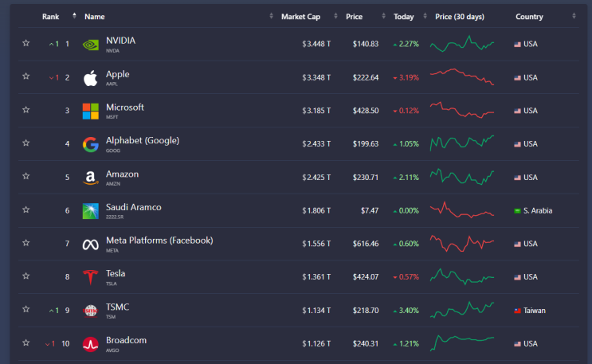Click the Alphabet Google logo icon
The height and width of the screenshot is (364, 592).
click(91, 145)
